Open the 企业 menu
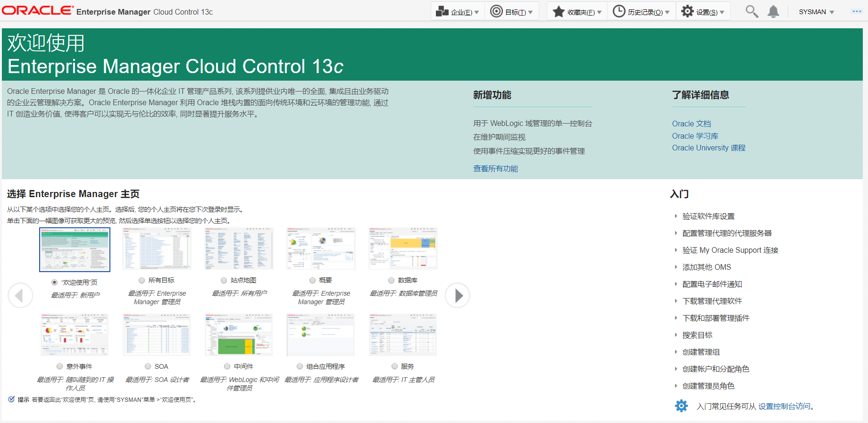 [458, 12]
